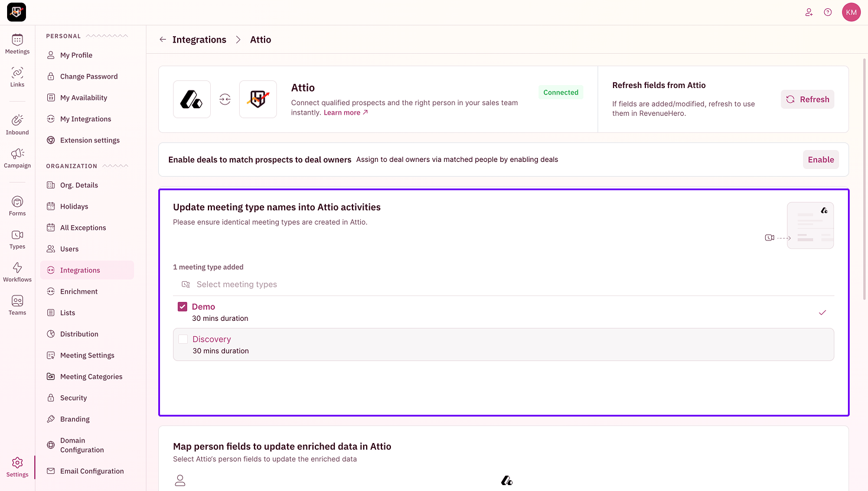Open Domain Configuration

[87, 445]
